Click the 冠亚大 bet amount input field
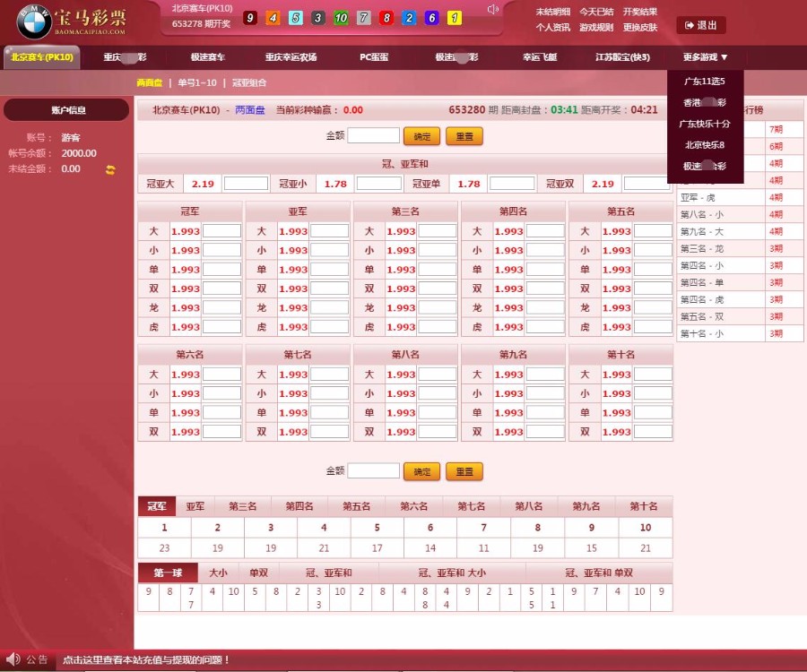Viewport: 807px width, 672px height. tap(246, 184)
